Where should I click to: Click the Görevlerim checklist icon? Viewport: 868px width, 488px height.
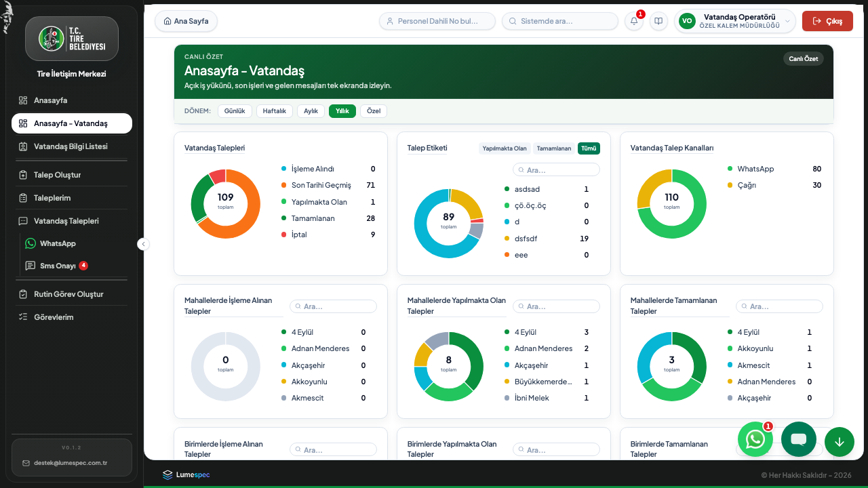pos(23,317)
